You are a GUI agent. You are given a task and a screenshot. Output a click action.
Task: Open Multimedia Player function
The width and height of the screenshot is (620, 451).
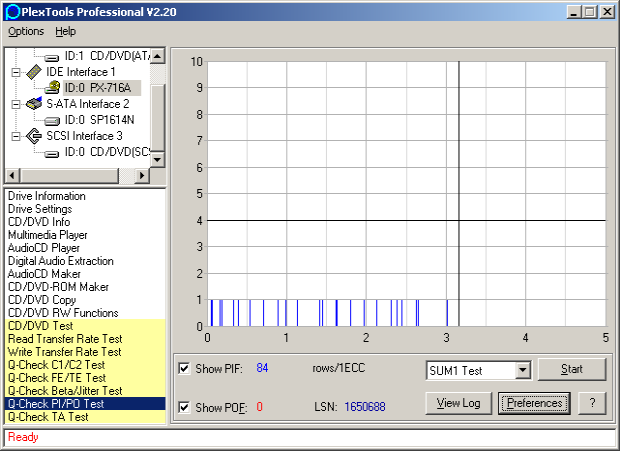[47, 235]
